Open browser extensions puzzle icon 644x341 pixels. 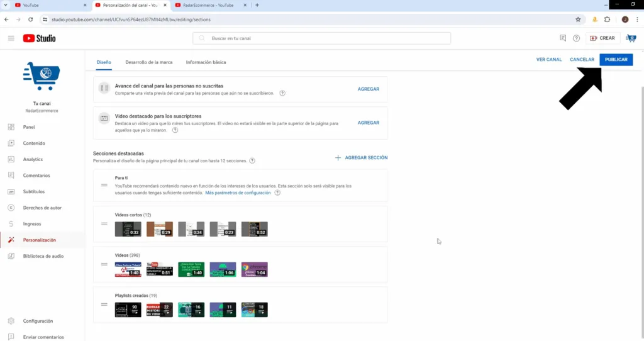[608, 20]
